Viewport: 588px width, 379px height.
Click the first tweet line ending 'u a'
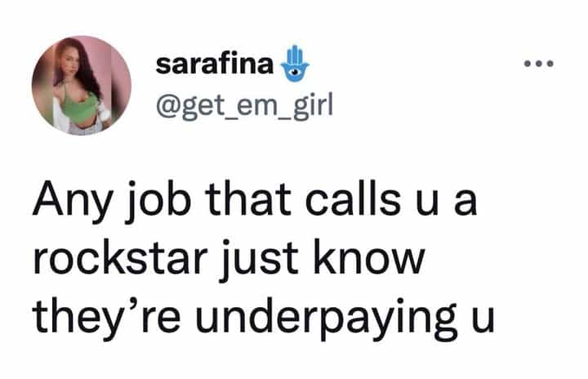point(255,202)
